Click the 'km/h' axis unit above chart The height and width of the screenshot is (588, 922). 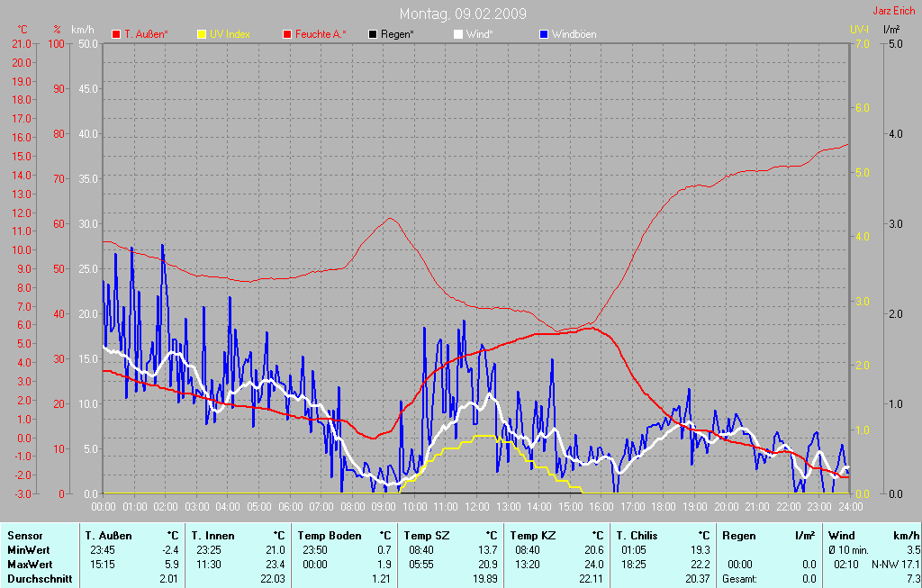click(x=82, y=30)
